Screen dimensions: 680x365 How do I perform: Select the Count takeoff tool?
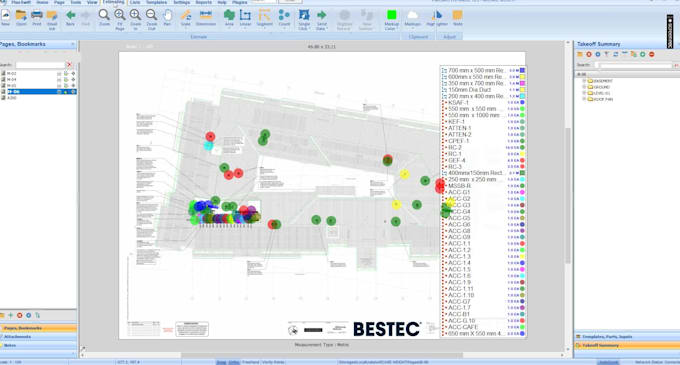point(284,16)
